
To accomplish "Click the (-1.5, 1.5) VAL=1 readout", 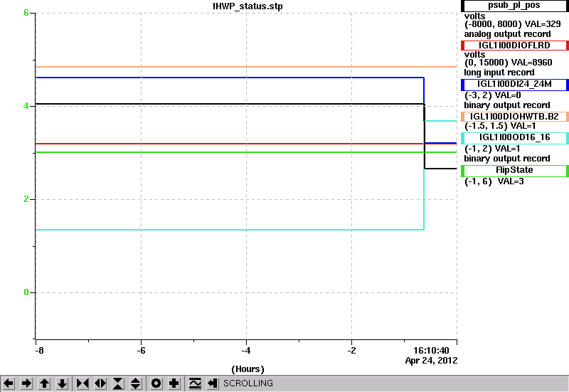I will 500,126.
